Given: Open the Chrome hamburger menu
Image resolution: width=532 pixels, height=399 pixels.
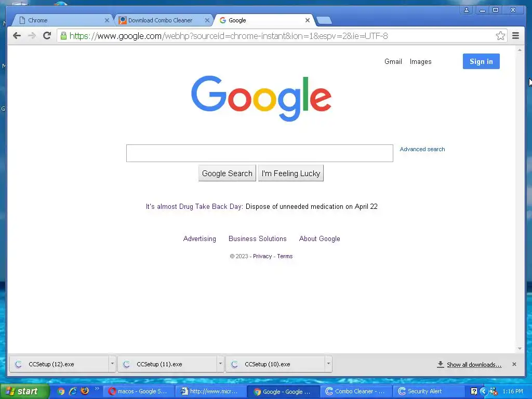Looking at the screenshot, I should [515, 36].
